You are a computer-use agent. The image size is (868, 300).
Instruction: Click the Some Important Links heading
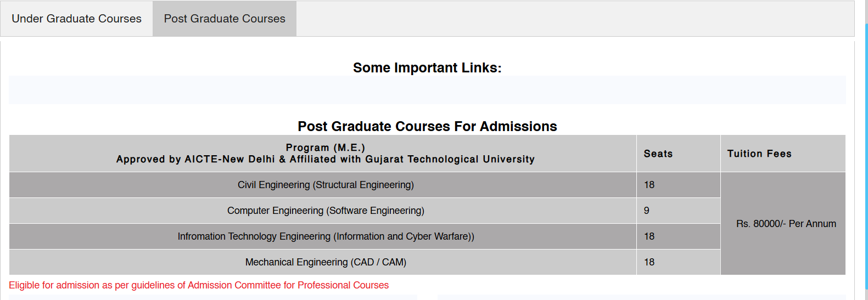click(427, 67)
